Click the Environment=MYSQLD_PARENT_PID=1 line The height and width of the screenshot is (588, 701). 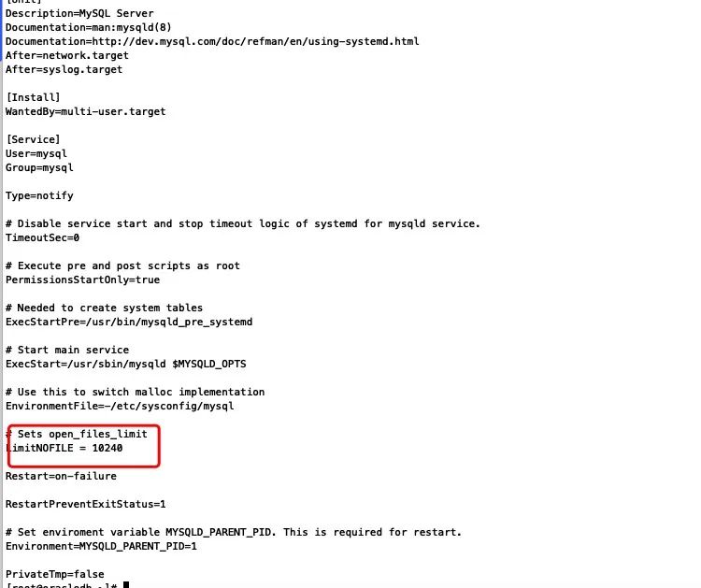pos(101,547)
